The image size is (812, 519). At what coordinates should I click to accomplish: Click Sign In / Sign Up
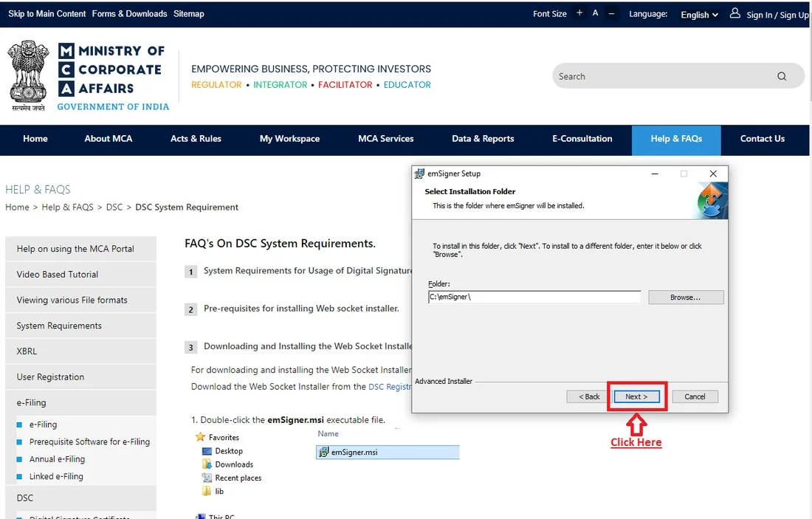tap(777, 15)
